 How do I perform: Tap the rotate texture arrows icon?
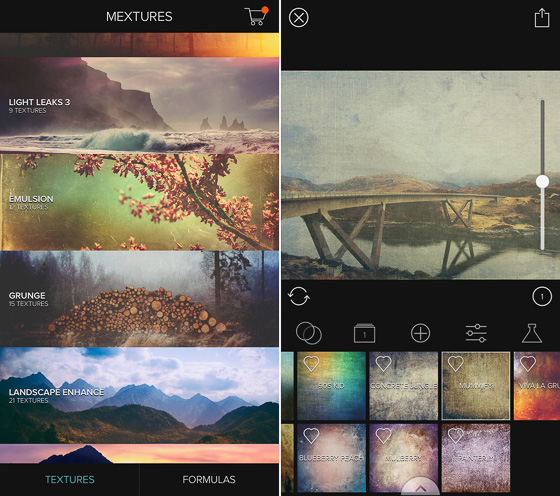tap(299, 296)
